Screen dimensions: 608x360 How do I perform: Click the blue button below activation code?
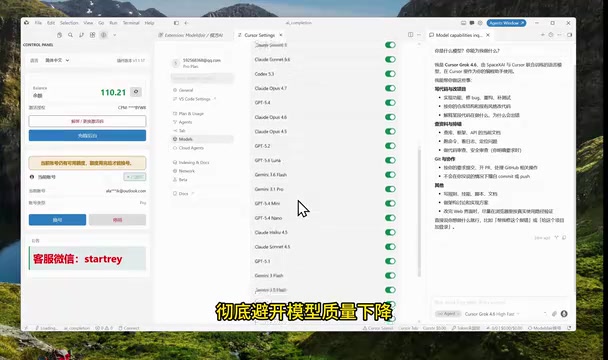pos(87,135)
